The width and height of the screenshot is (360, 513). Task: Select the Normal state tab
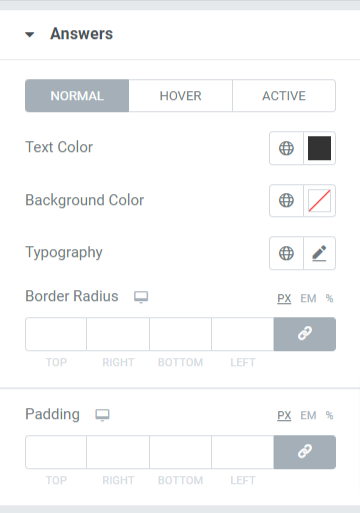pos(77,96)
